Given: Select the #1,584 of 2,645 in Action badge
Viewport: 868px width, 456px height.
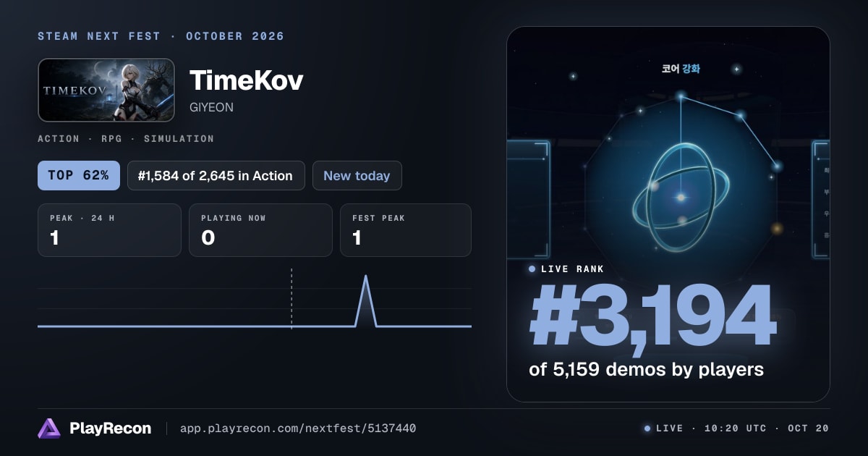Looking at the screenshot, I should pos(216,175).
